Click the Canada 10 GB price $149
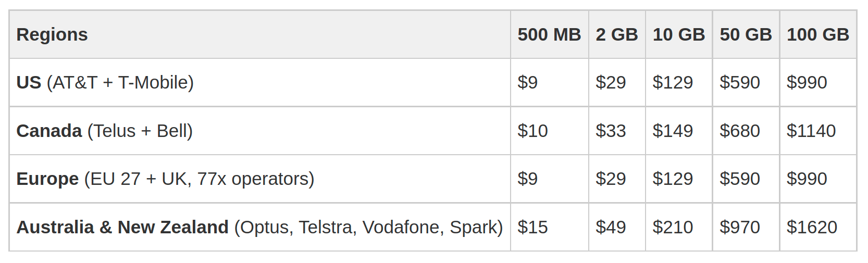Image resolution: width=868 pixels, height=263 pixels. (x=673, y=131)
